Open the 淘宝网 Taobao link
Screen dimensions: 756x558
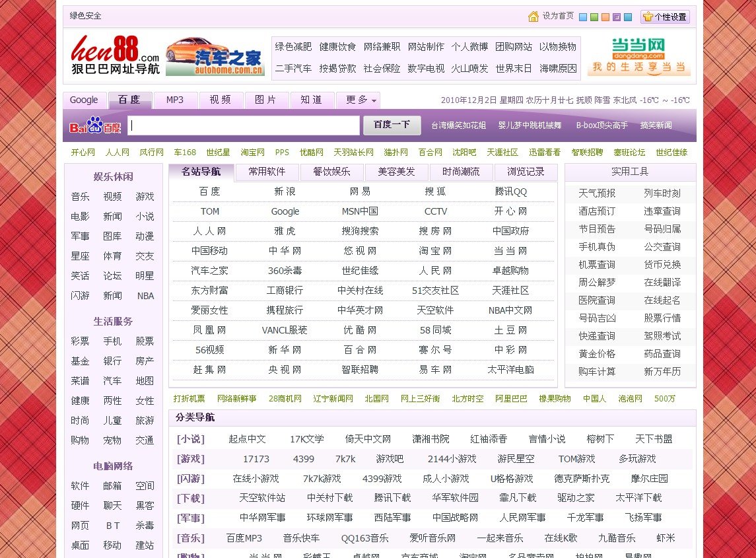point(436,251)
